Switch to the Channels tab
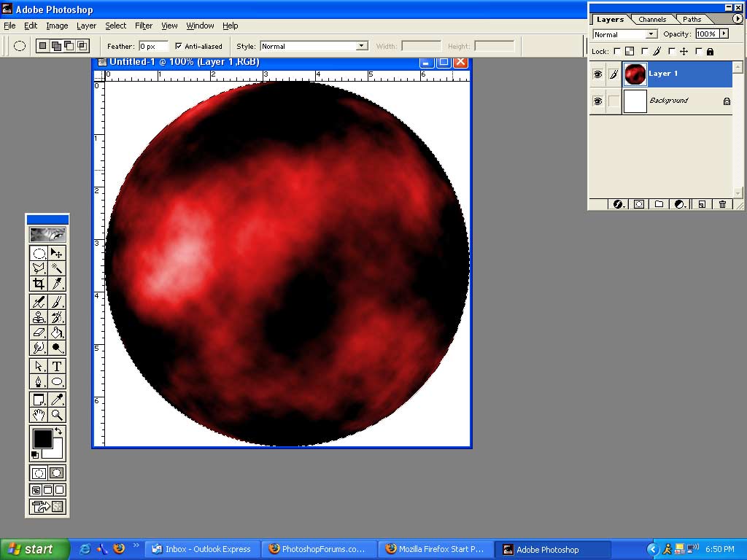This screenshot has height=560, width=747. [651, 20]
